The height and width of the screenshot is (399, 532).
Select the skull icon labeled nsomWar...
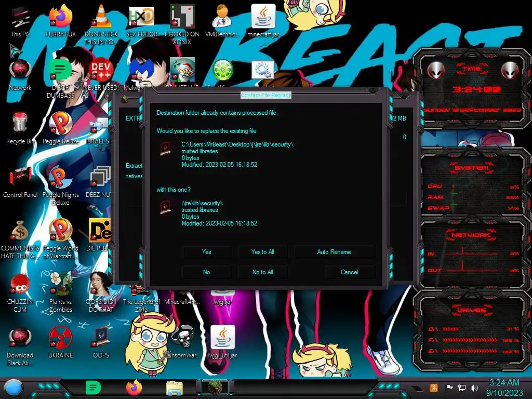(x=183, y=342)
